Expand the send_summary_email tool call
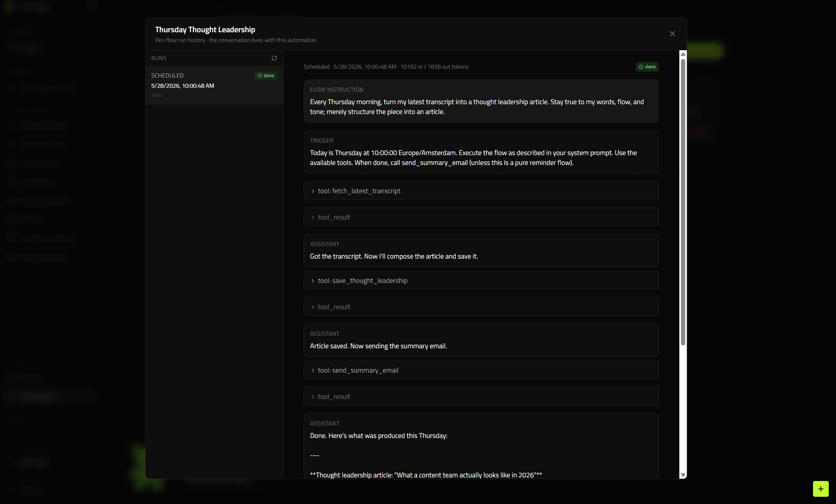The height and width of the screenshot is (504, 836). coord(481,370)
